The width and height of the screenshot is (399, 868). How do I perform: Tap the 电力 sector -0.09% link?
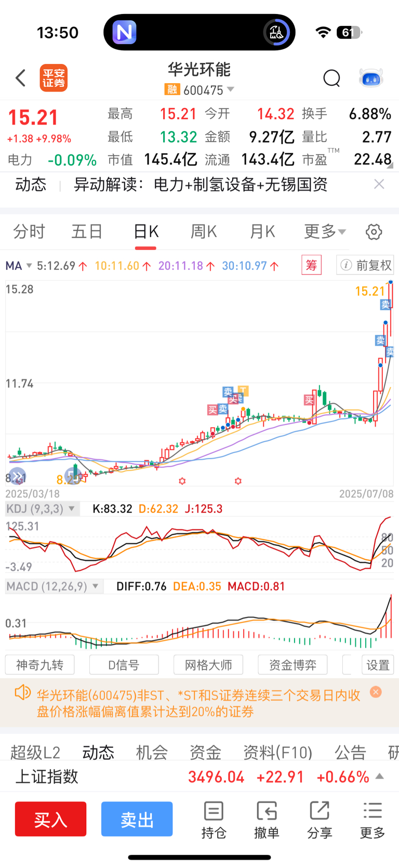[52, 160]
